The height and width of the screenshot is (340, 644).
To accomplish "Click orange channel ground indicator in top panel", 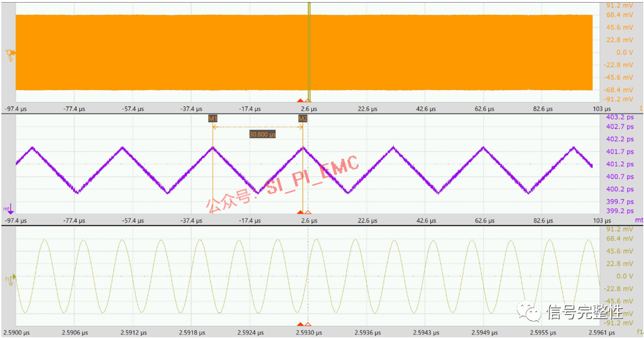I will coord(9,53).
